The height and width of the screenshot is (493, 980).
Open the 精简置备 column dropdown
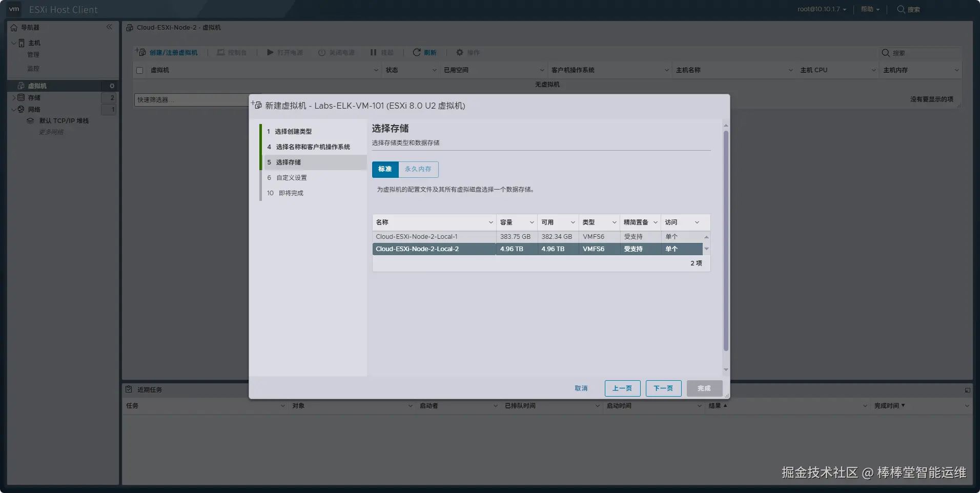[655, 222]
